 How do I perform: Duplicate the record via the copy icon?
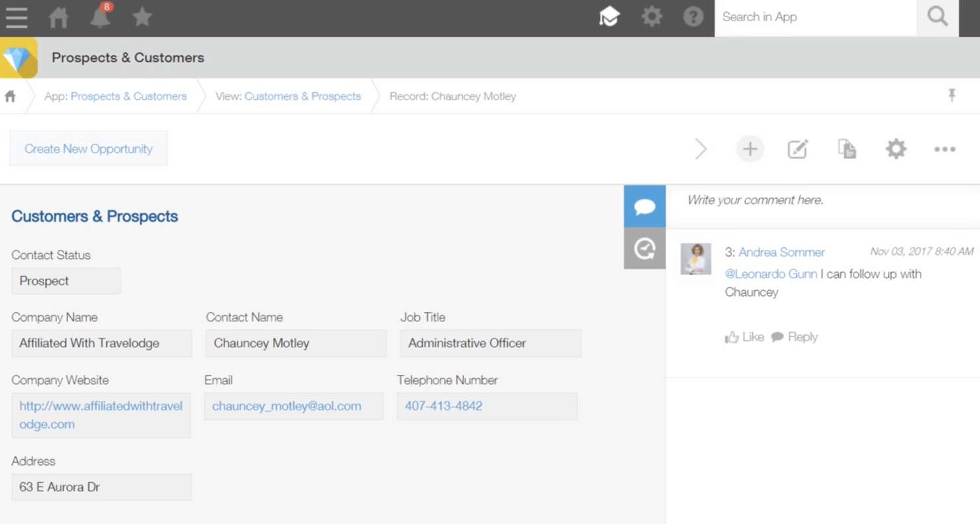(847, 148)
